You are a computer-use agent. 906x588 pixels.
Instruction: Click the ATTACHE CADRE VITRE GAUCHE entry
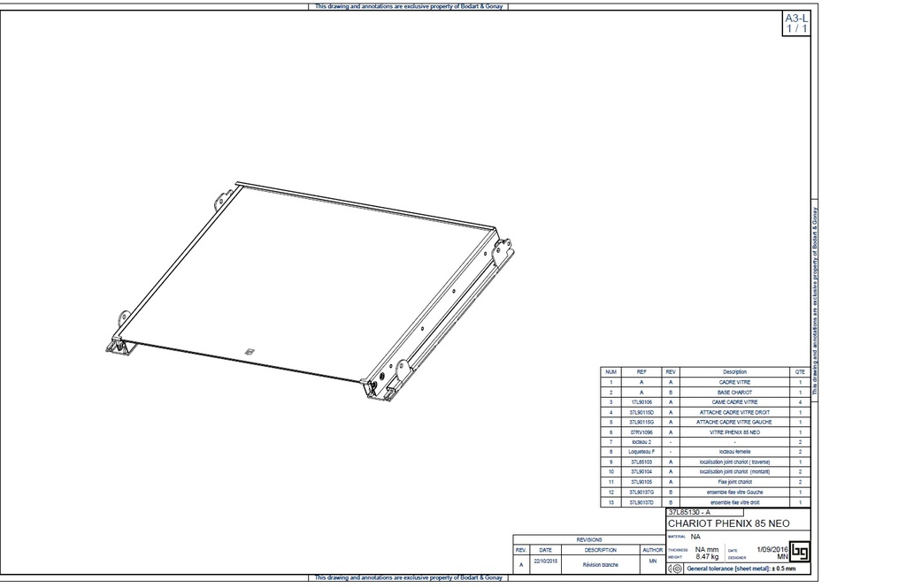734,422
